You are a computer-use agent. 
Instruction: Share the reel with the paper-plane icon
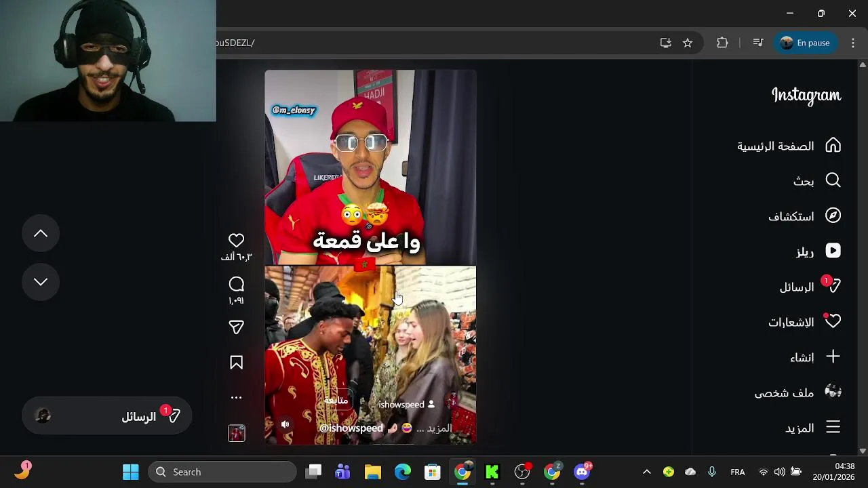236,327
